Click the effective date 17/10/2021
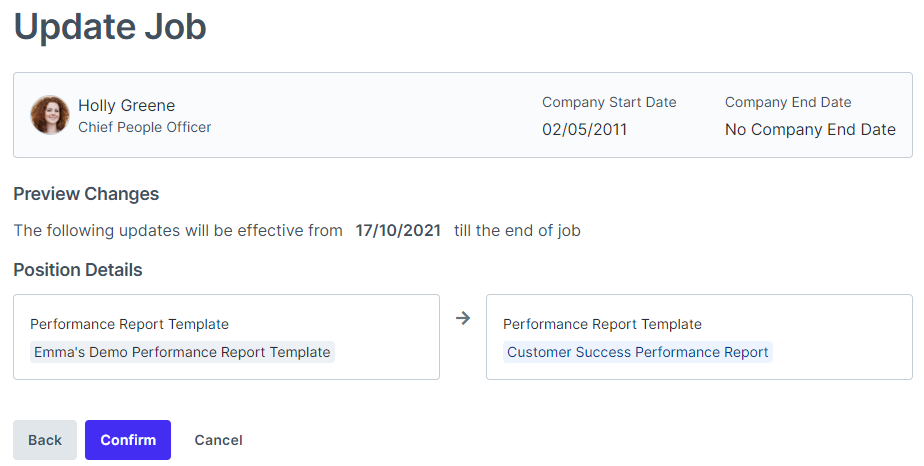 (398, 230)
